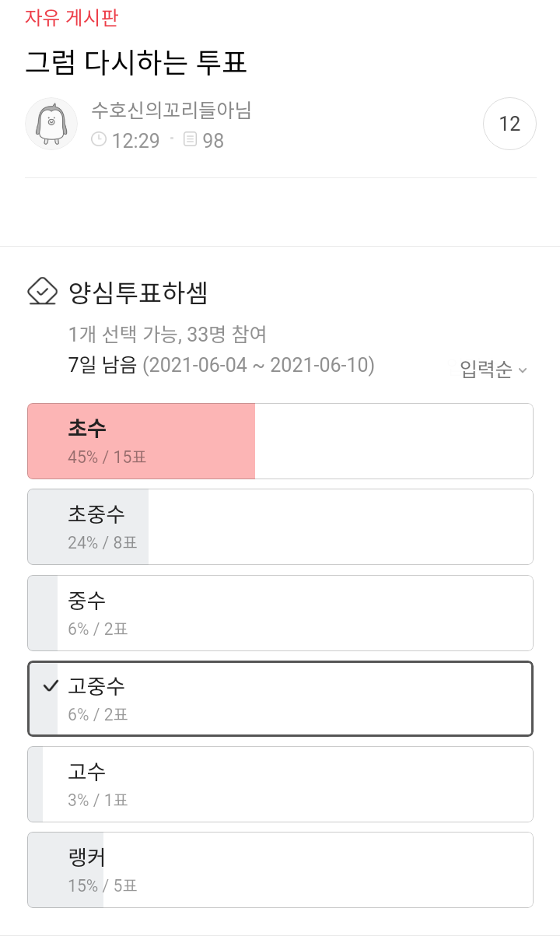Screen dimensions: 560x936
Task: Pick the 랭커 poll option
Action: pos(280,870)
